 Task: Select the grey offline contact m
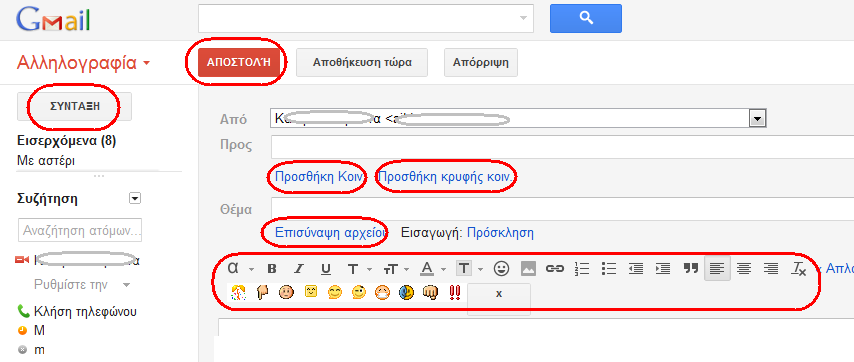pyautogui.click(x=32, y=350)
